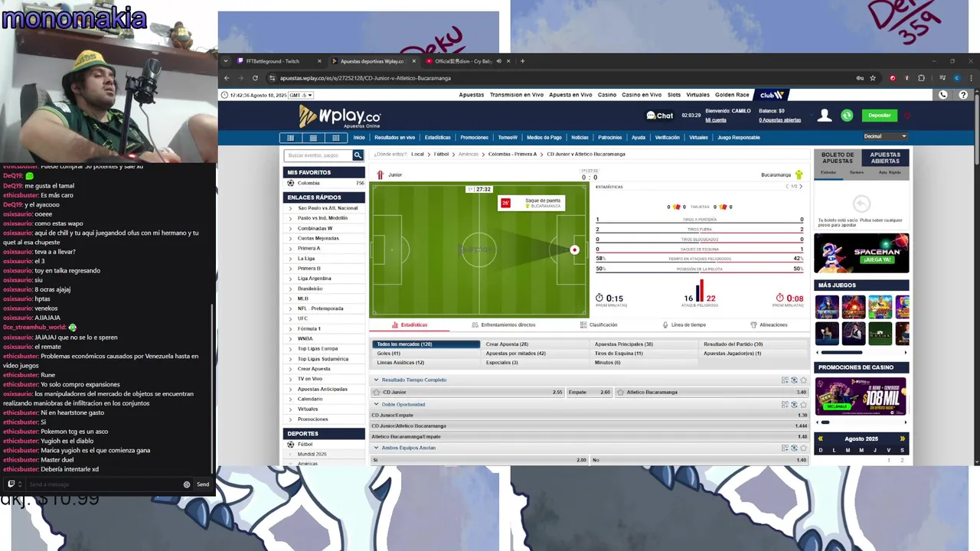Image resolution: width=980 pixels, height=551 pixels.
Task: Click the user profile silhouette icon
Action: coord(825,116)
